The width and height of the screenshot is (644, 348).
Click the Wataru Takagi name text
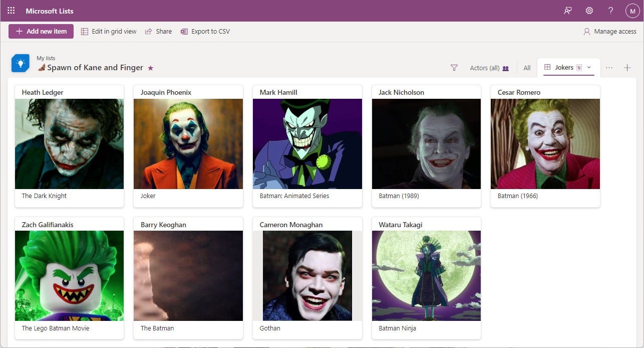[401, 225]
